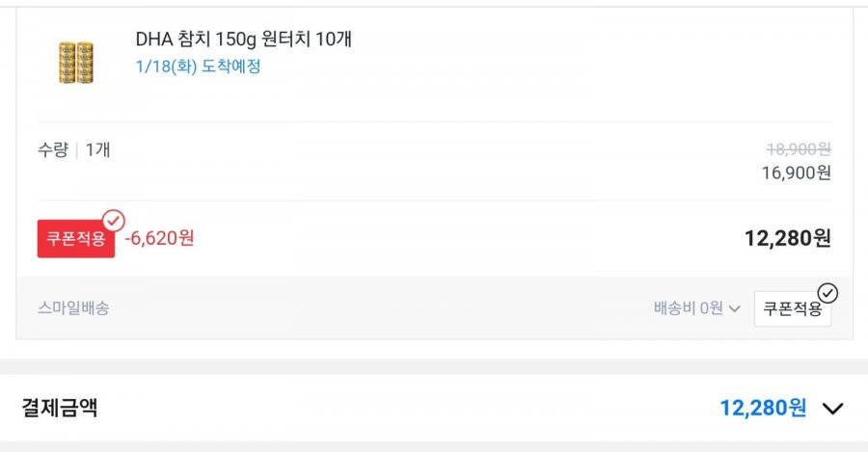Click the 16,900원 sale price
868x452 pixels.
click(x=797, y=173)
